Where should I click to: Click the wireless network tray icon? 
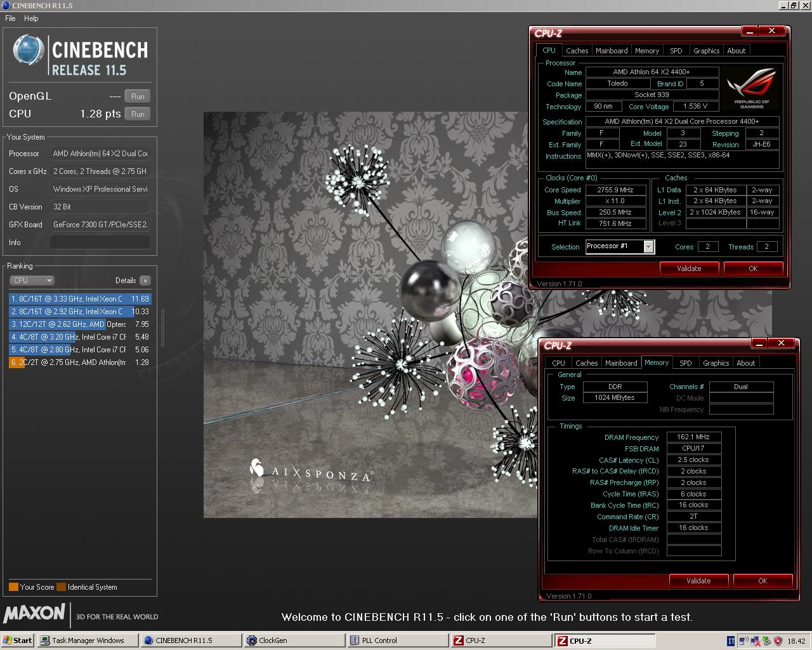(x=744, y=641)
